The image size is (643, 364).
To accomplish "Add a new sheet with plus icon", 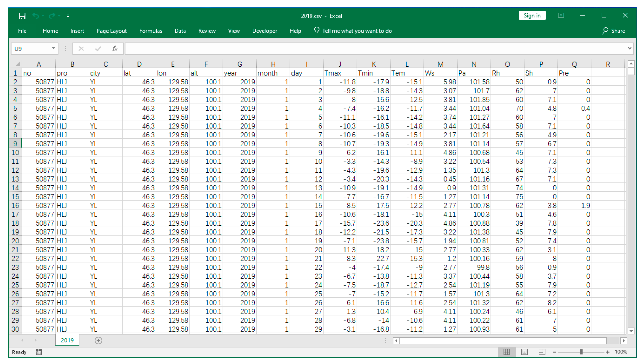I will click(x=98, y=340).
